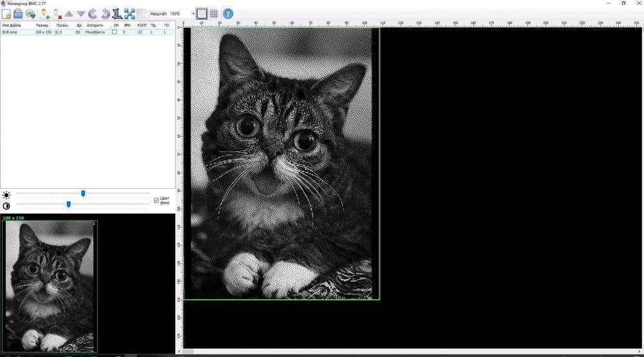Click the add image icon with green plus
Viewport: 644px width, 357px height.
tap(44, 14)
